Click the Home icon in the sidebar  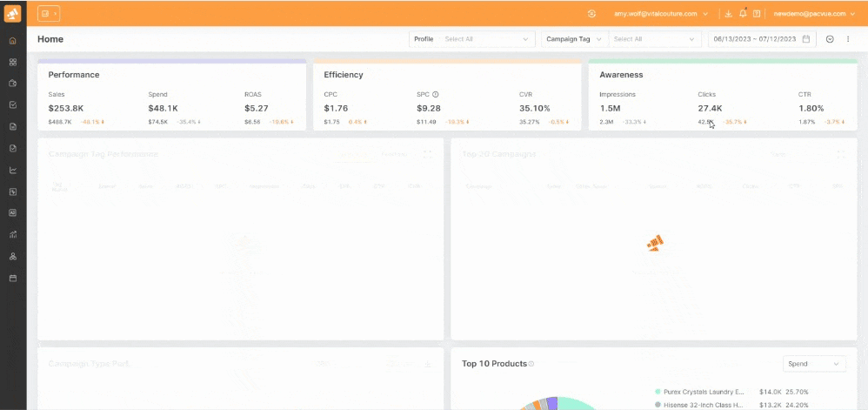(x=12, y=41)
